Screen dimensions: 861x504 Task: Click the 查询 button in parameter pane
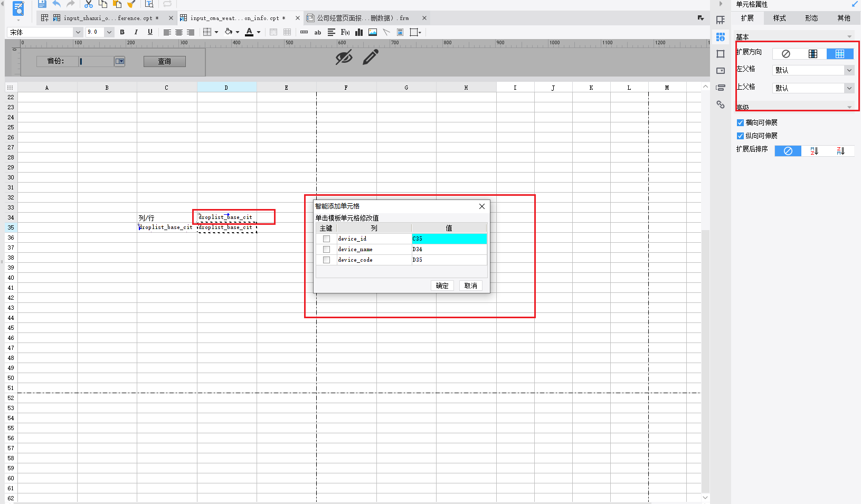coord(165,61)
